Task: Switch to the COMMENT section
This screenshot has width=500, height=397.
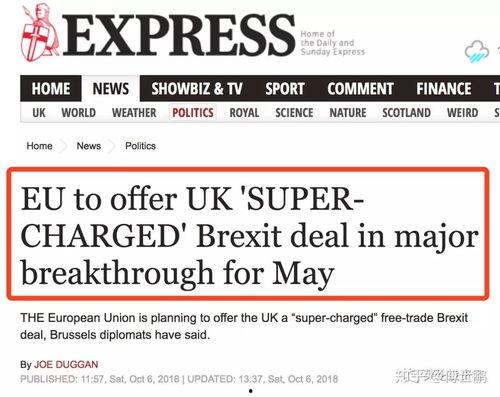Action: pyautogui.click(x=360, y=89)
